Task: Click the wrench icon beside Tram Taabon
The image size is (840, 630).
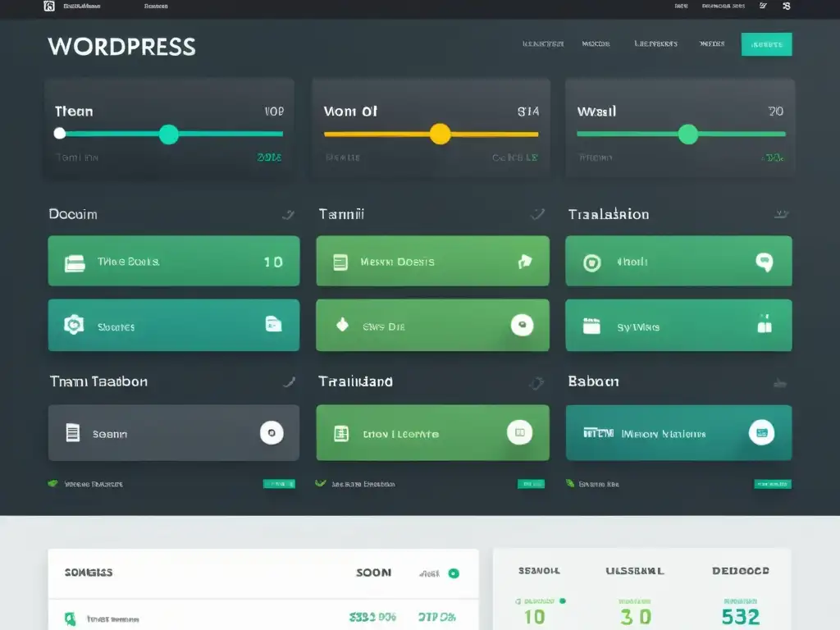Action: (x=289, y=382)
